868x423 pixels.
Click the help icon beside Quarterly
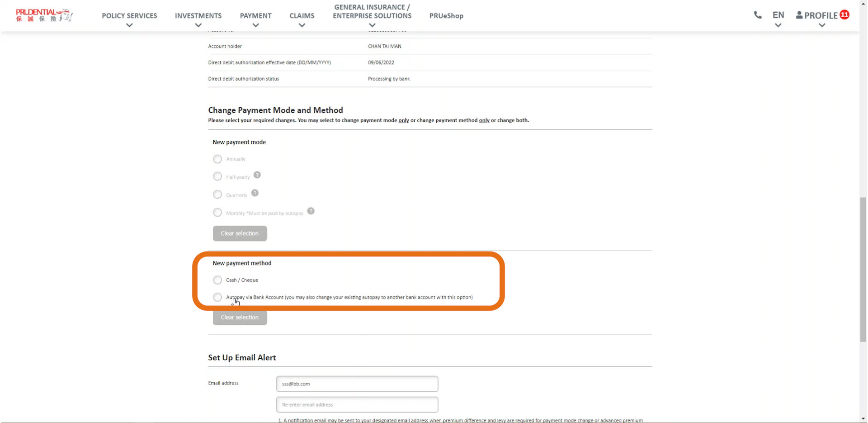tap(255, 193)
